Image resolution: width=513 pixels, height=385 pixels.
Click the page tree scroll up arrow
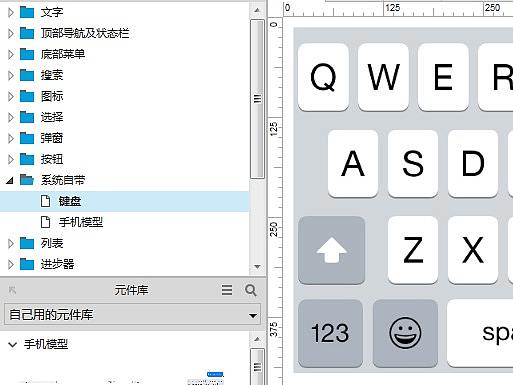(257, 10)
